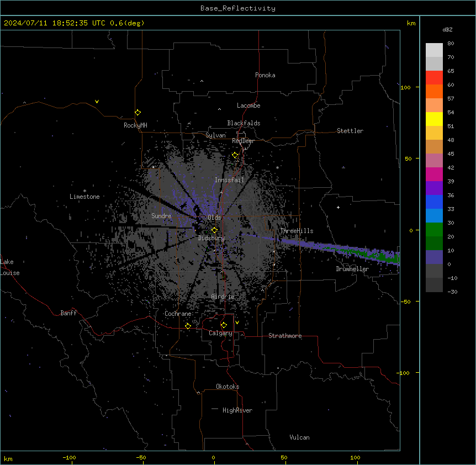
Task: Click the Limestone label
Action: point(84,197)
